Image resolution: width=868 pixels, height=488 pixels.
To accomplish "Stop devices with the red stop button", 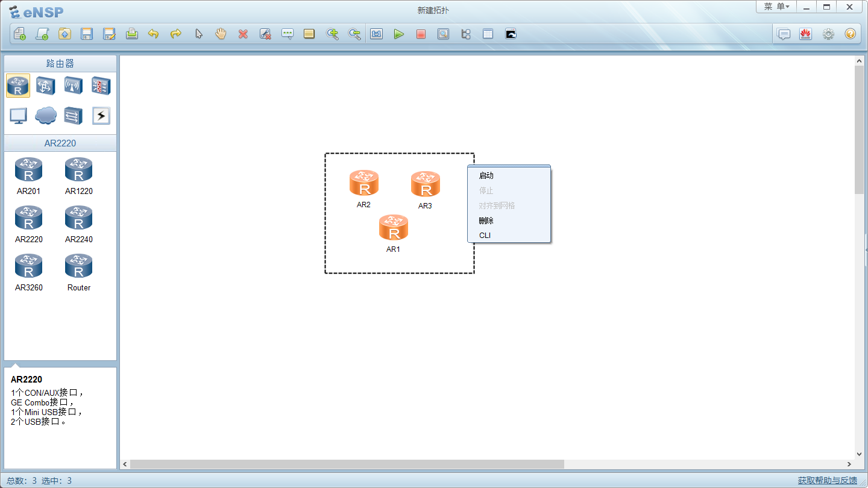I will tap(421, 34).
